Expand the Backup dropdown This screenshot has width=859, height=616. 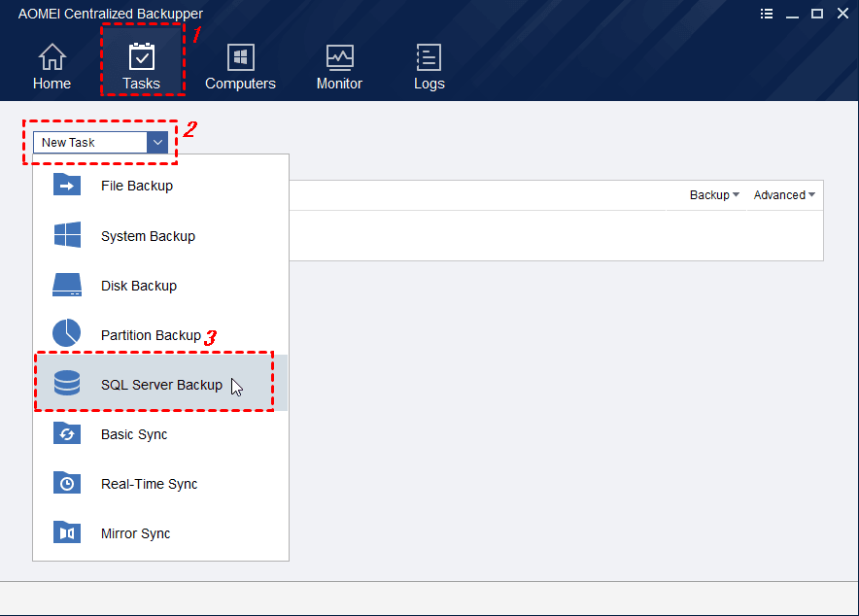pos(714,195)
